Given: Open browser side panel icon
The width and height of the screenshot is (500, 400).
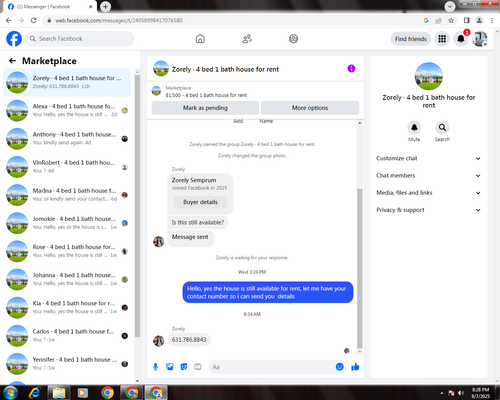Looking at the screenshot, I should click(467, 20).
